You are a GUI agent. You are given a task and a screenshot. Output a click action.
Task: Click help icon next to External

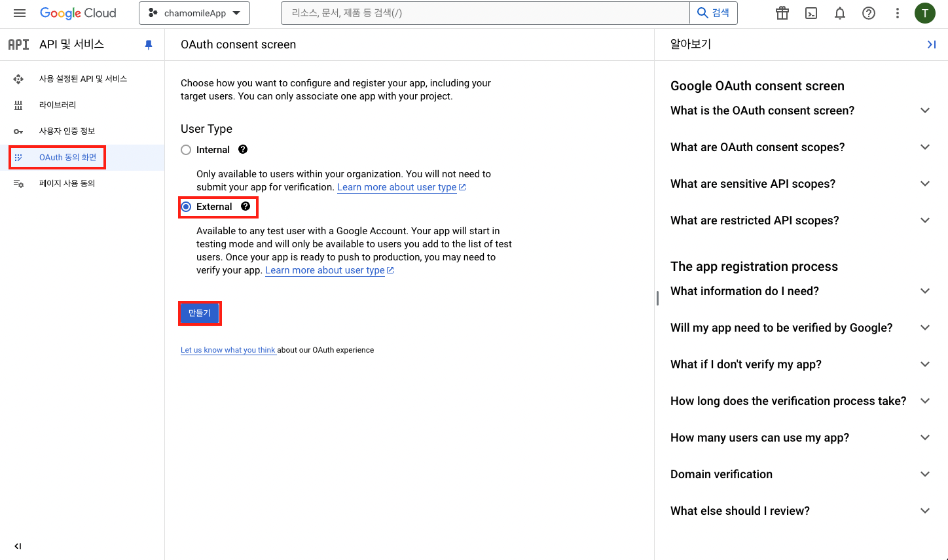246,207
